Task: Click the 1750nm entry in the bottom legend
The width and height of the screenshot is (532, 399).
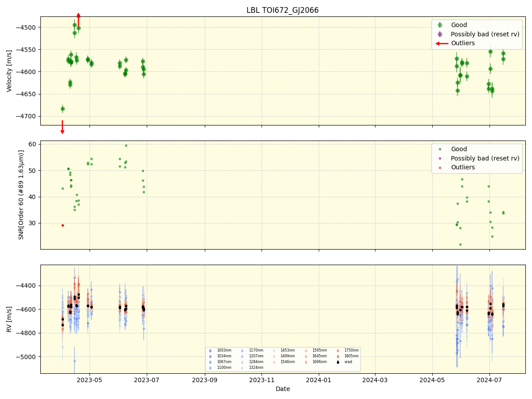Action: click(351, 351)
